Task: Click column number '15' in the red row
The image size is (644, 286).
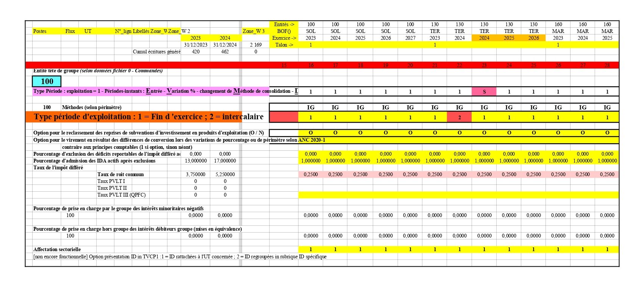Action: 284,65
